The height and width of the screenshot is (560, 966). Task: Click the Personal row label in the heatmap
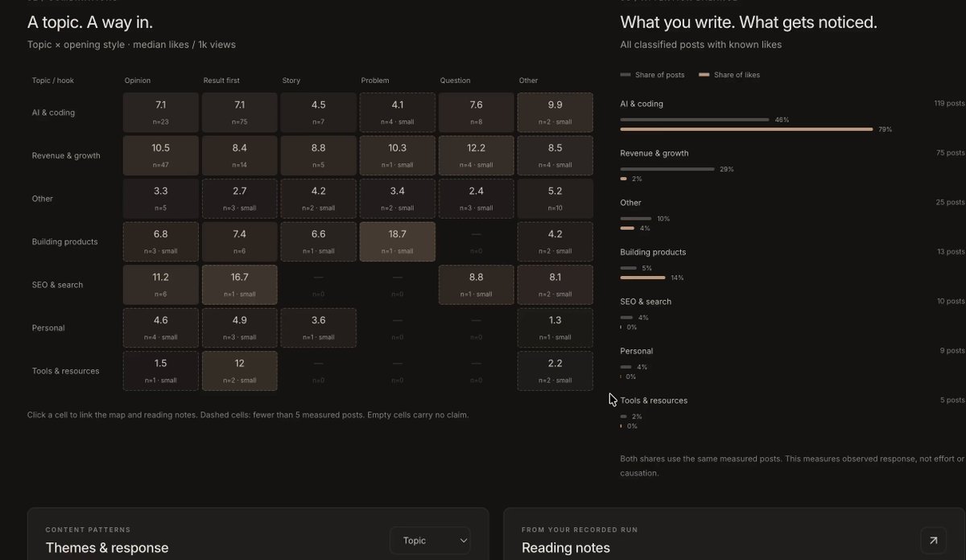coord(48,327)
